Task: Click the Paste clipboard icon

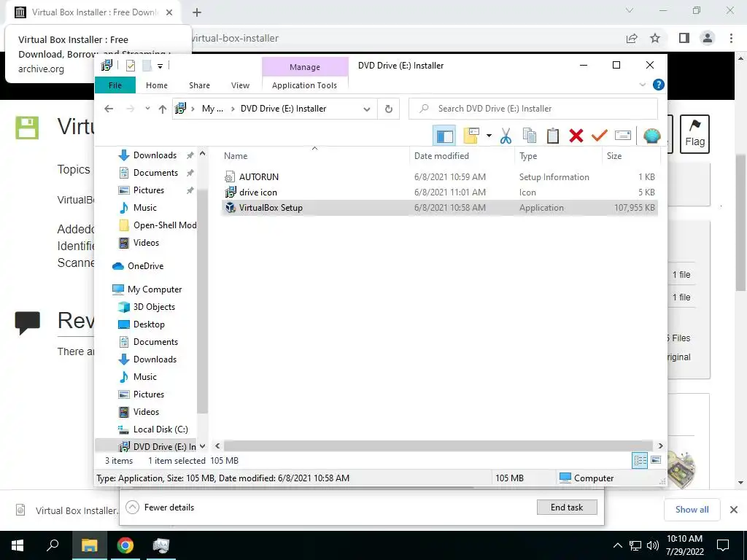Action: (553, 136)
